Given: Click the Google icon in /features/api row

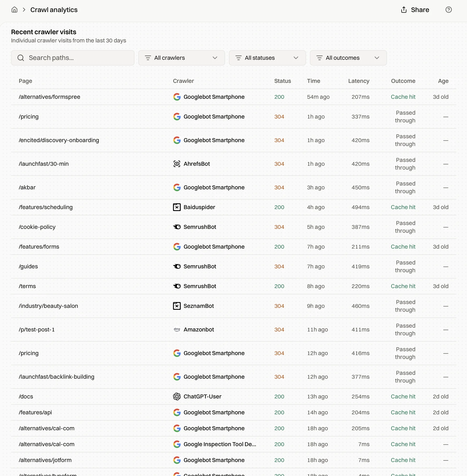Looking at the screenshot, I should [x=177, y=412].
